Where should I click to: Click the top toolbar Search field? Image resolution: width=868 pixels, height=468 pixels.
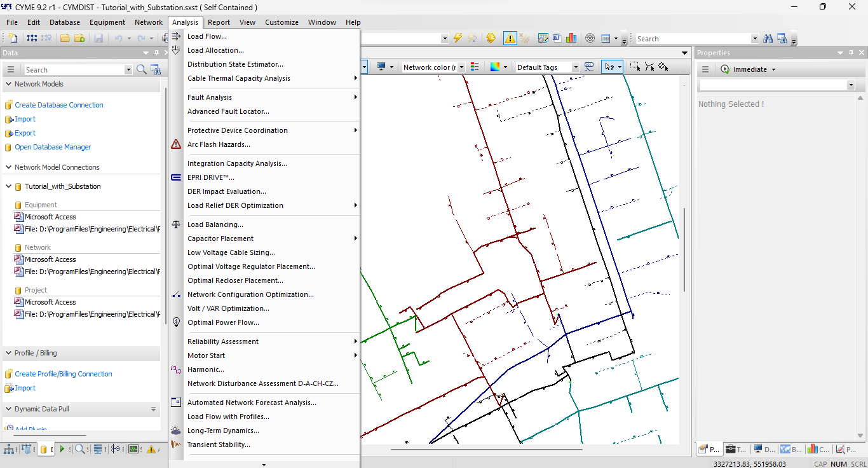coord(693,39)
